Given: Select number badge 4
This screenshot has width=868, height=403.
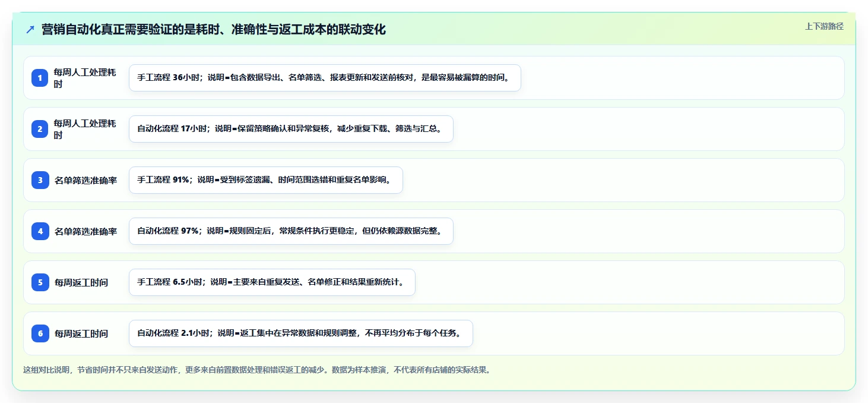Looking at the screenshot, I should coord(40,231).
